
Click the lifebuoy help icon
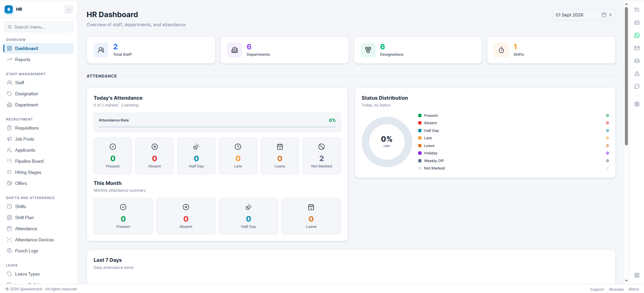point(637,104)
